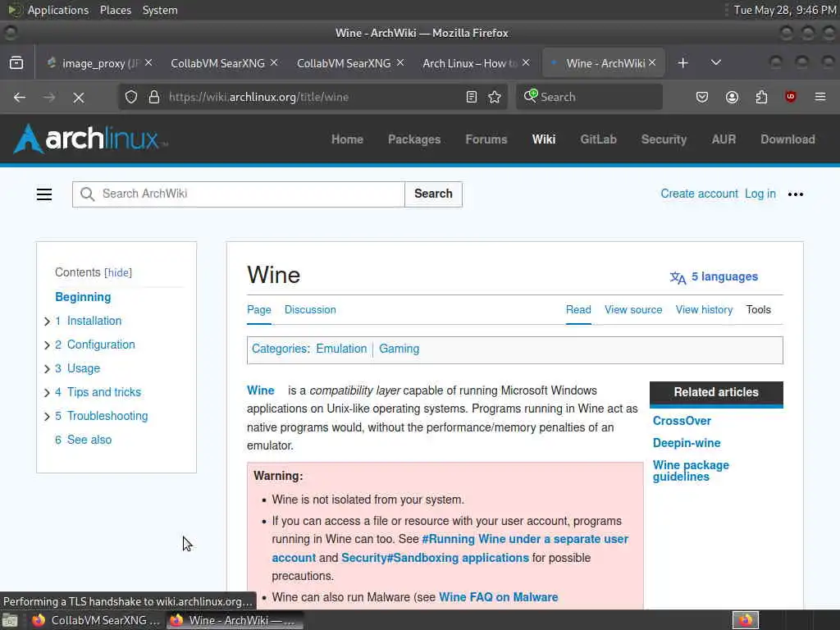840x630 pixels.
Task: Switch to Arch Linux – How to tab
Action: (x=469, y=63)
